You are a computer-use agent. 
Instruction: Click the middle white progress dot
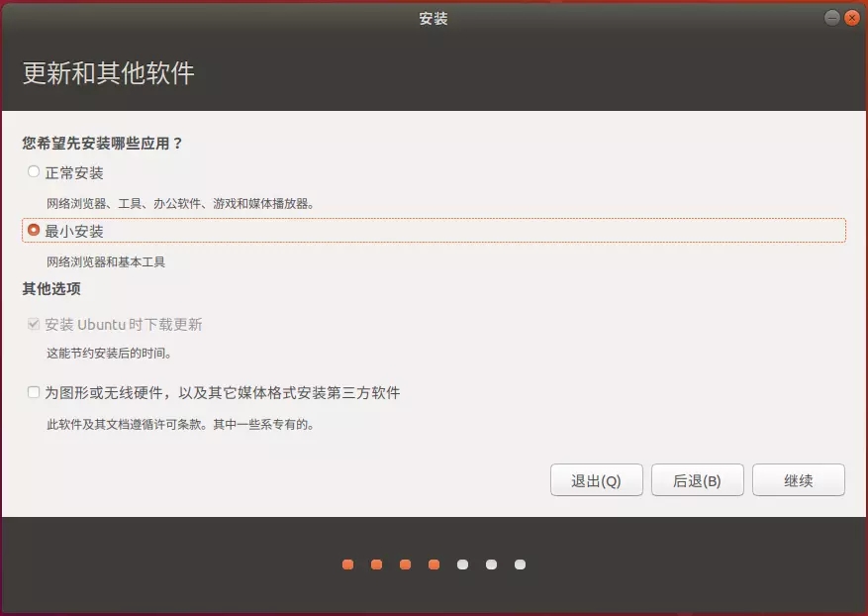491,565
